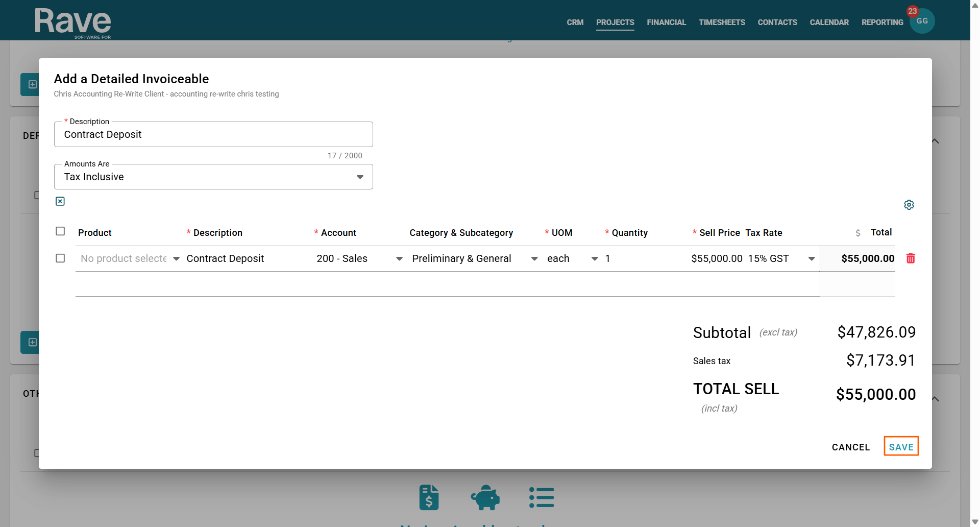Check the Contract Deposit row checkbox
The height and width of the screenshot is (527, 980).
[x=60, y=258]
